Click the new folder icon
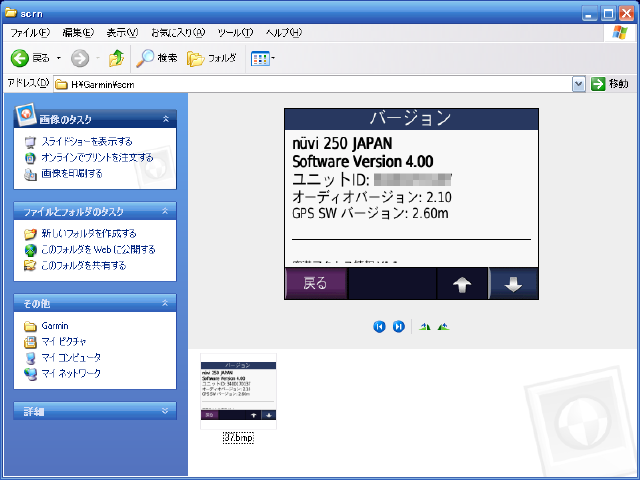The width and height of the screenshot is (640, 480). 30,234
